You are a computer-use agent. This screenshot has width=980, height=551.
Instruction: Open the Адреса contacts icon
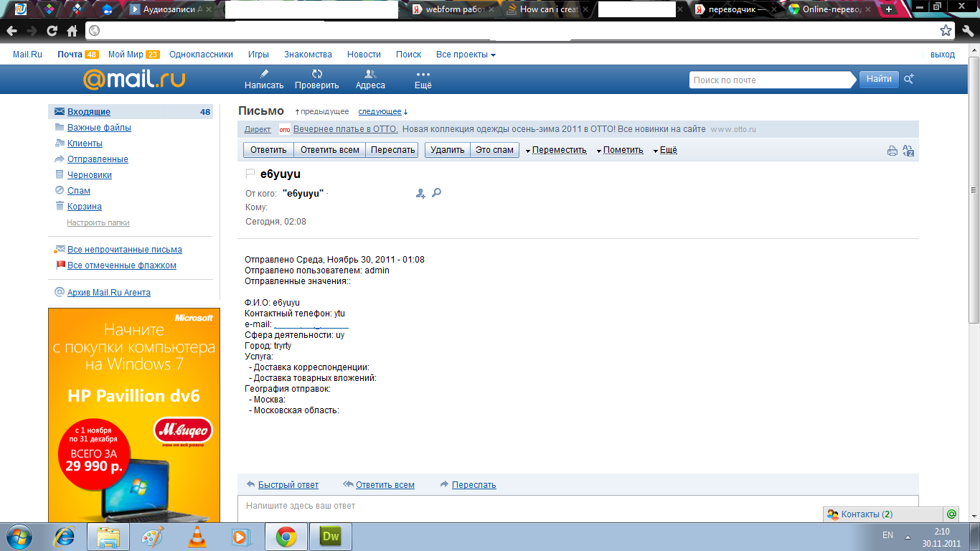tap(370, 74)
